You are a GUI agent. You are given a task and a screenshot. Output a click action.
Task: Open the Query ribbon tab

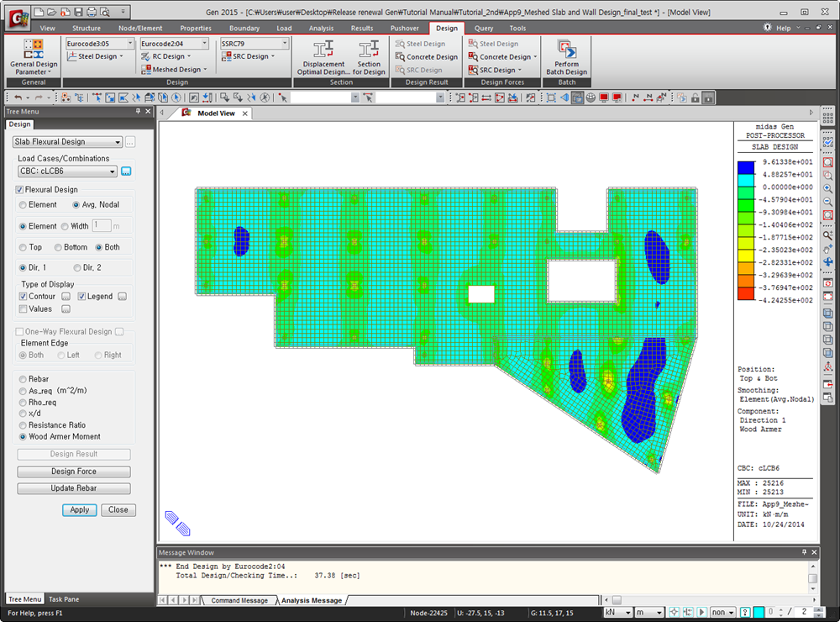[484, 28]
